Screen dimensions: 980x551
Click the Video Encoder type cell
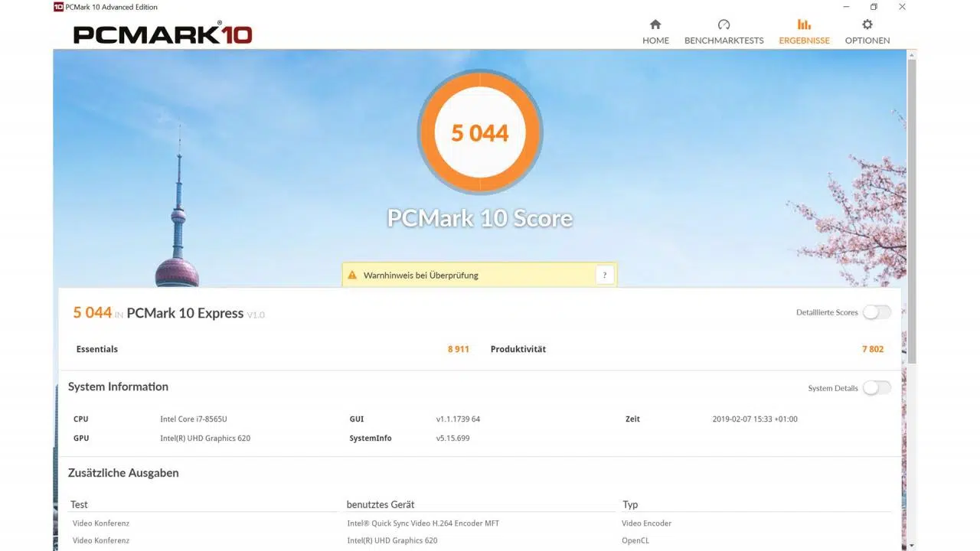pyautogui.click(x=647, y=523)
